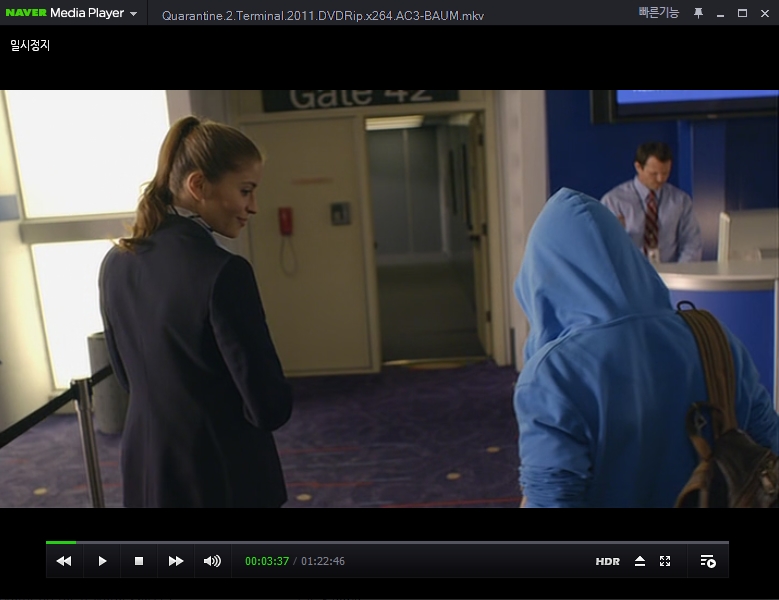Viewport: 779px width, 600px height.
Task: Click the seek bar to jump ahead
Action: pyautogui.click(x=400, y=542)
